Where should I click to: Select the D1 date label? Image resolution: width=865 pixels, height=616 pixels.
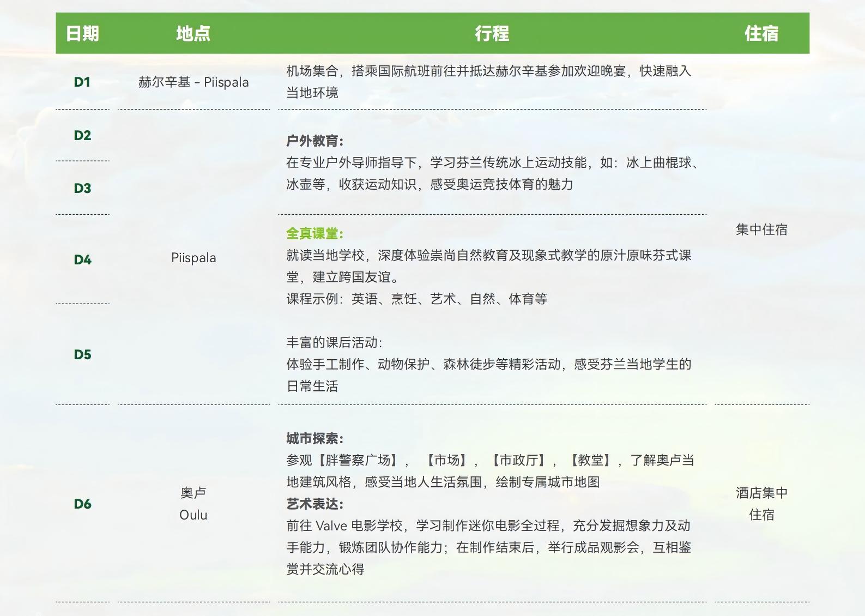click(x=82, y=82)
